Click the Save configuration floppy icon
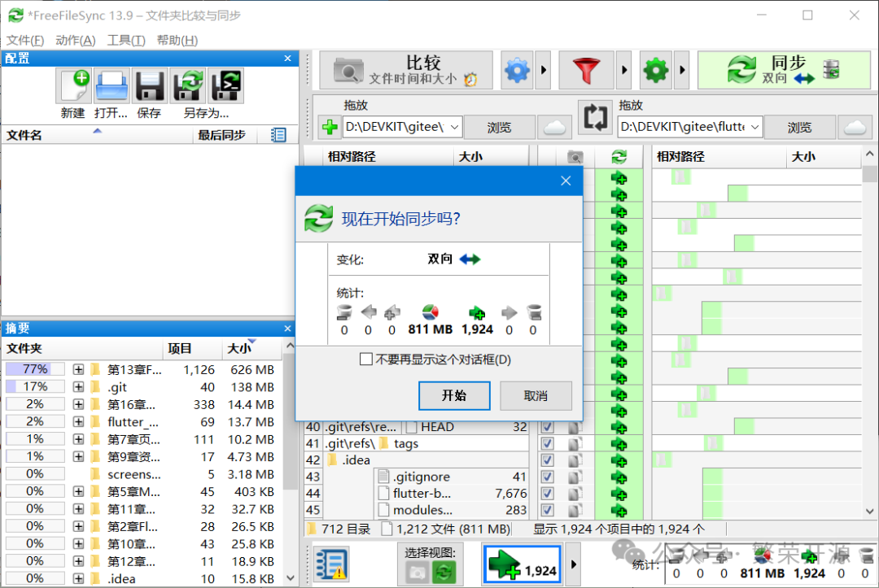Image resolution: width=879 pixels, height=588 pixels. (x=149, y=86)
